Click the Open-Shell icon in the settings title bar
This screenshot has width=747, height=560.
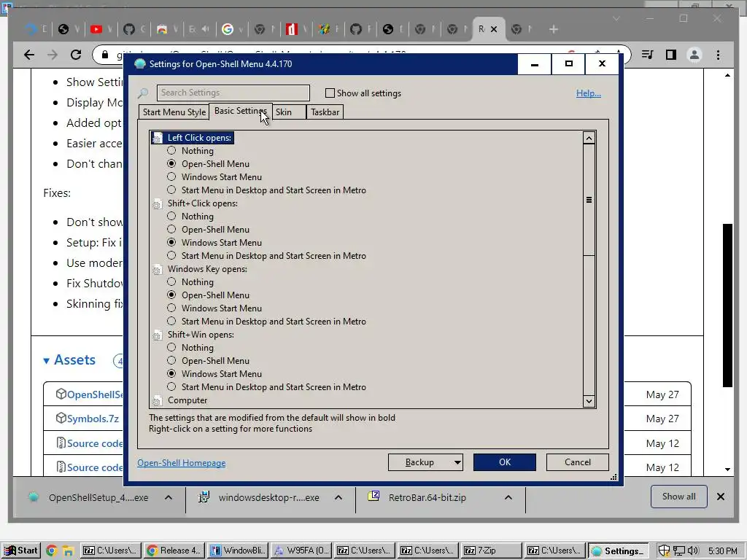(139, 64)
